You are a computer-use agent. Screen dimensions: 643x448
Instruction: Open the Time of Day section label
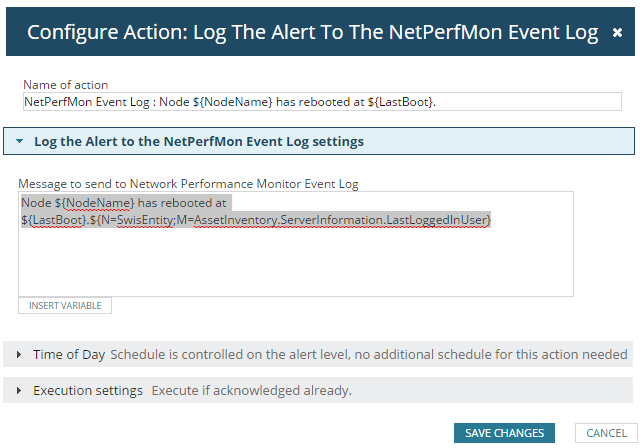pyautogui.click(x=68, y=355)
